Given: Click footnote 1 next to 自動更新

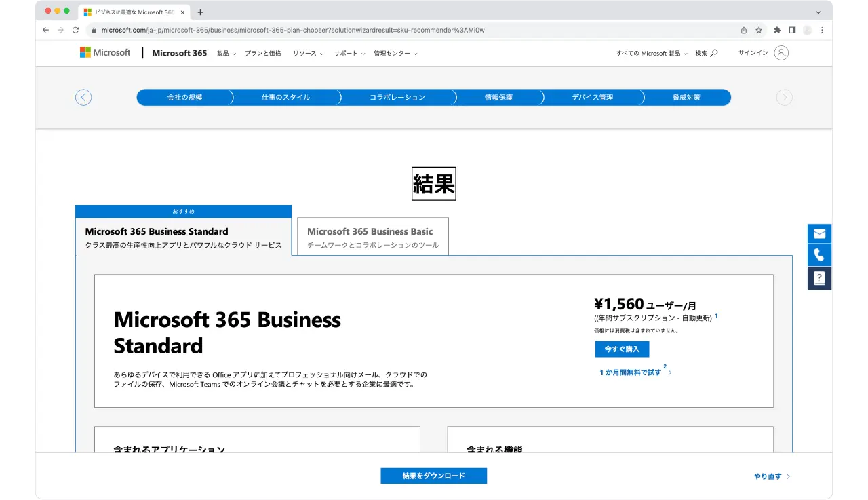Looking at the screenshot, I should click(x=716, y=316).
